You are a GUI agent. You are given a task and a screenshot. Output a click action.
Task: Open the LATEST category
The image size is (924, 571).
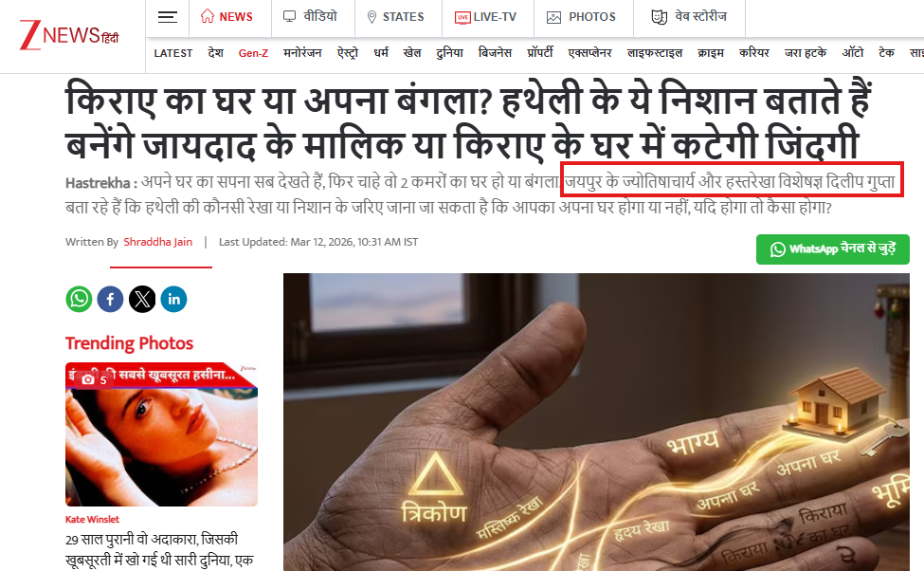point(173,53)
